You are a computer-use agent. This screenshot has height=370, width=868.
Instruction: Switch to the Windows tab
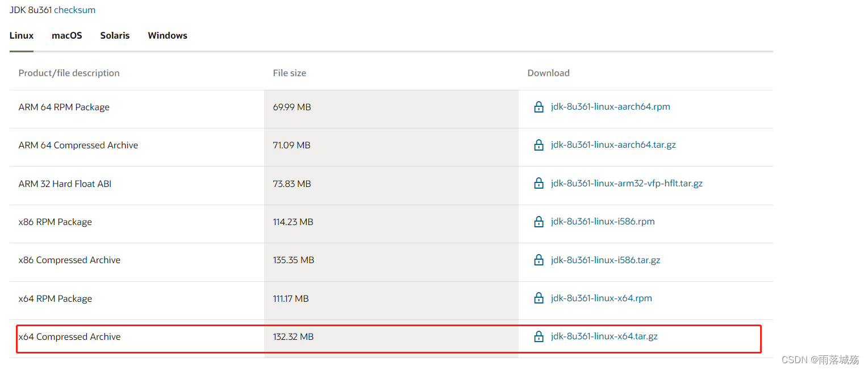168,36
